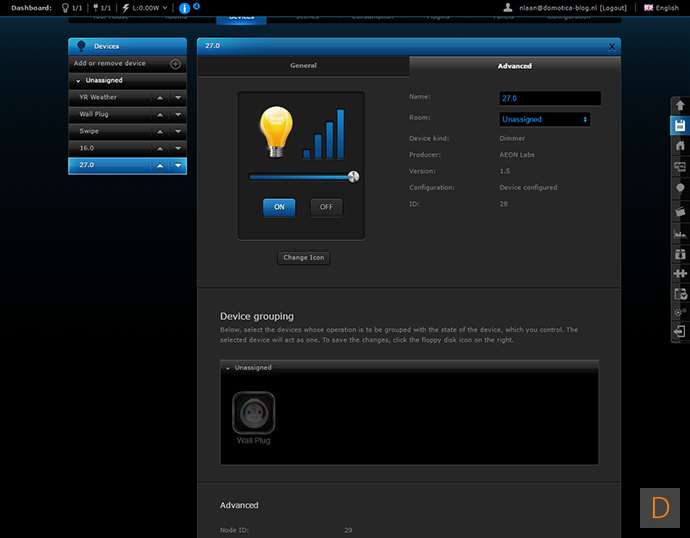Select the Wall Plug device icon in grouping
This screenshot has height=538, width=690.
(x=253, y=412)
